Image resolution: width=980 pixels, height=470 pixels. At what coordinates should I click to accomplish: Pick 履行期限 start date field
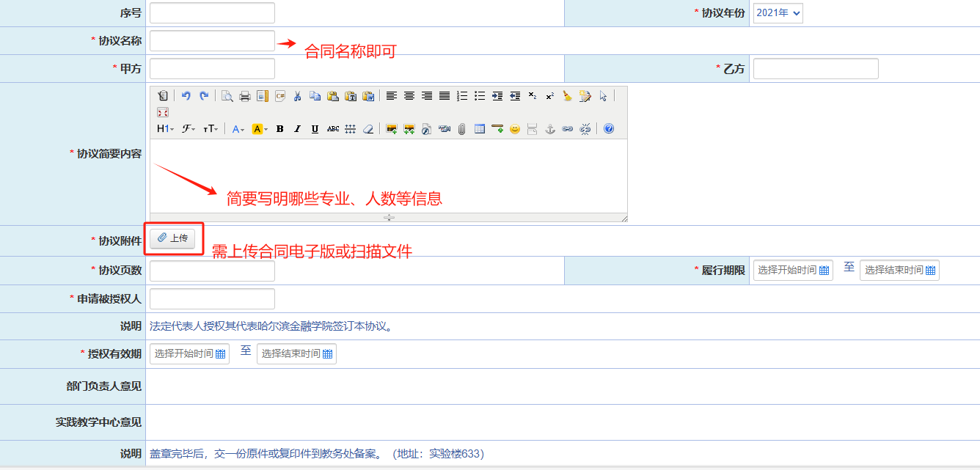point(793,271)
